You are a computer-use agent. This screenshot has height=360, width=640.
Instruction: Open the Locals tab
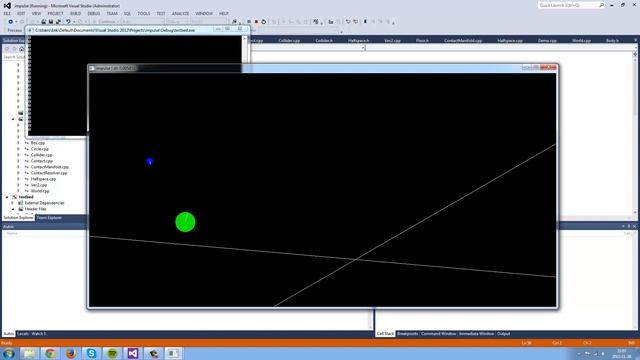(23, 334)
